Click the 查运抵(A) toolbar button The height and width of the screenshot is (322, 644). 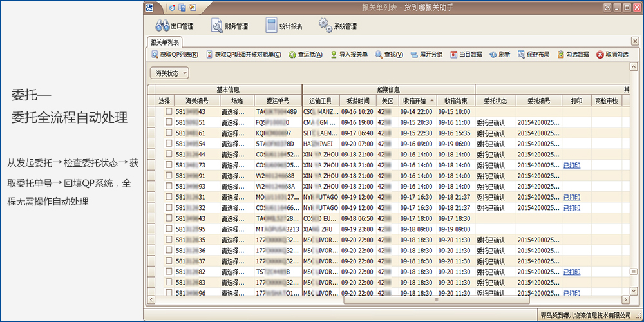click(305, 54)
